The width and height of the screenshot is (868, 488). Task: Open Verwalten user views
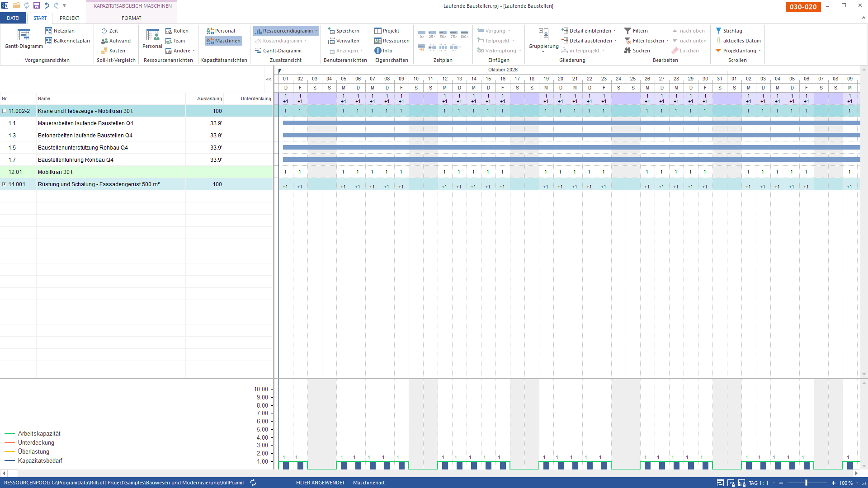344,41
